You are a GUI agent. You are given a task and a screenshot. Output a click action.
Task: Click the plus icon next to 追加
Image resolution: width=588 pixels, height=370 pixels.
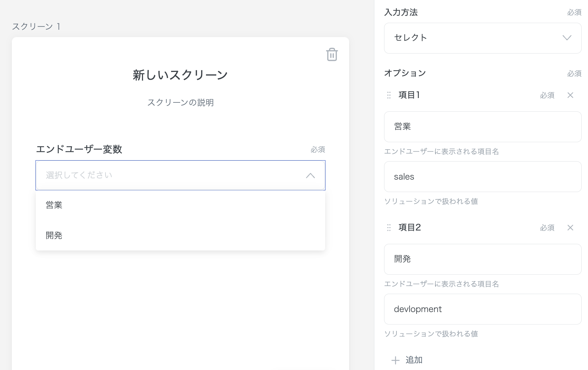pyautogui.click(x=395, y=360)
